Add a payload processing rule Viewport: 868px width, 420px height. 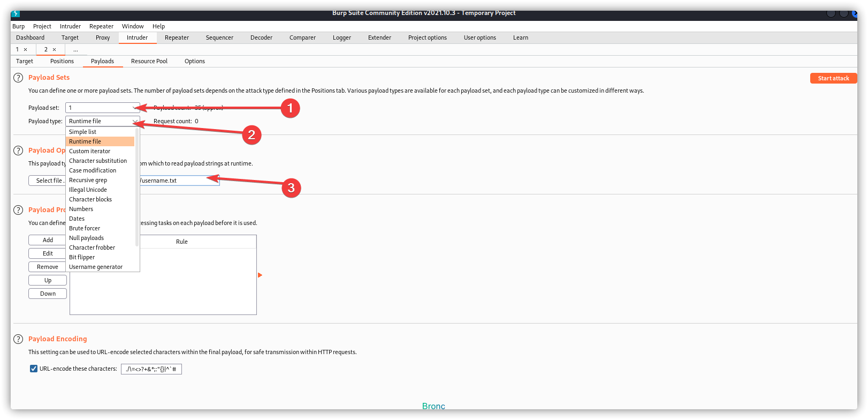coord(48,240)
